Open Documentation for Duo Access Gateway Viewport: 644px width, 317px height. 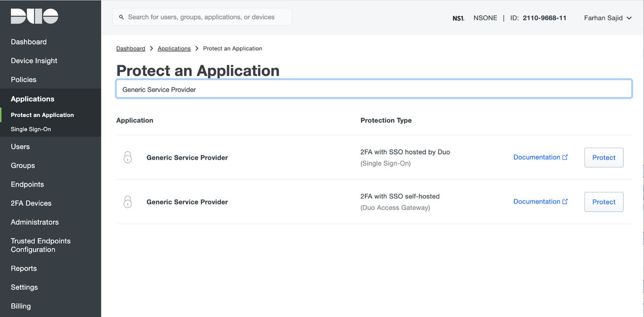click(x=540, y=201)
